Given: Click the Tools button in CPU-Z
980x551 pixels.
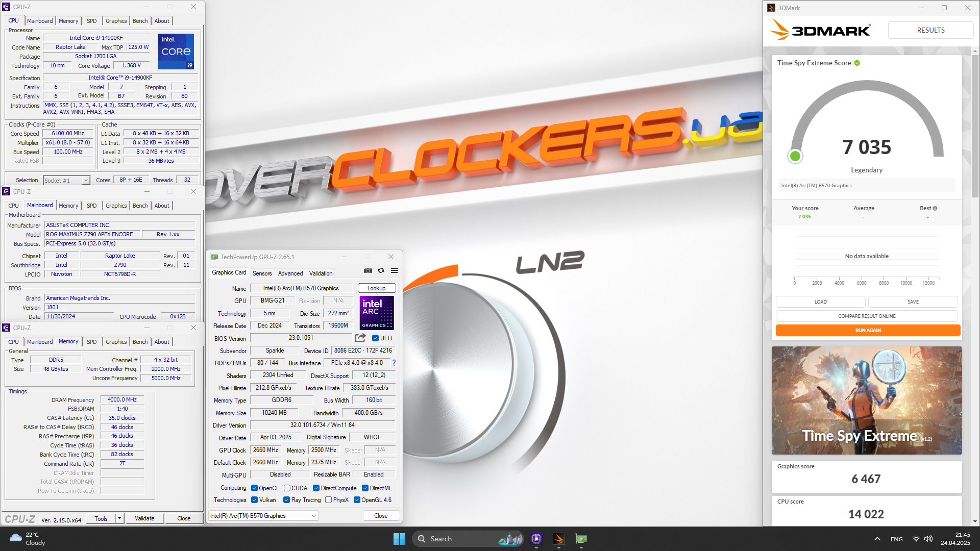Looking at the screenshot, I should click(101, 518).
